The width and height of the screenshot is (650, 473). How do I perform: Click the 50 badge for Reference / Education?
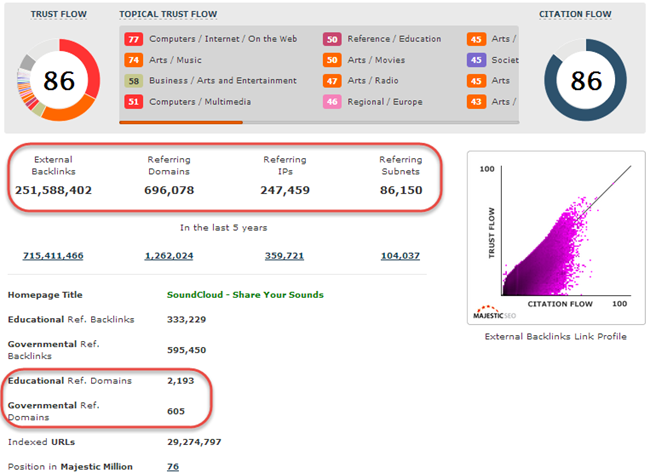(332, 39)
